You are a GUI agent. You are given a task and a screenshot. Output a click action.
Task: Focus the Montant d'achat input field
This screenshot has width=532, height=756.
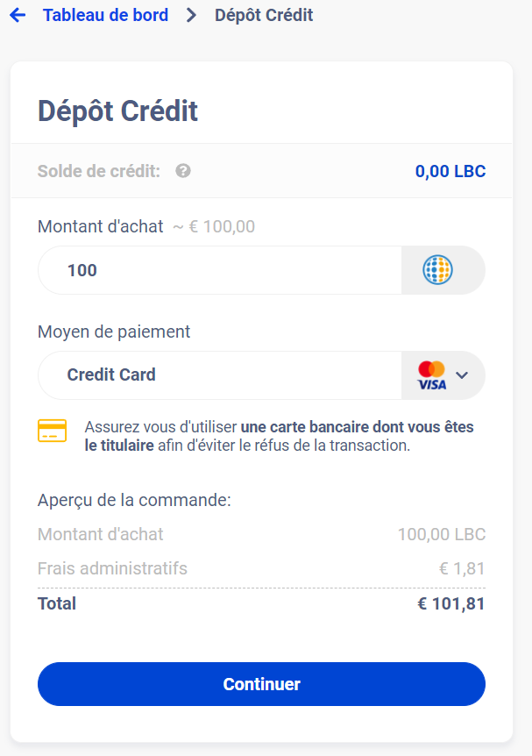coord(219,269)
